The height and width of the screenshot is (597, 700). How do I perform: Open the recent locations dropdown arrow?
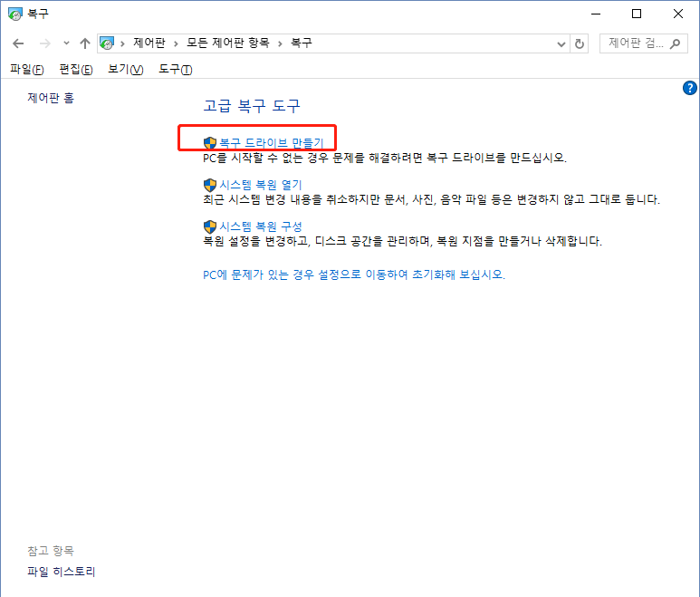click(66, 43)
